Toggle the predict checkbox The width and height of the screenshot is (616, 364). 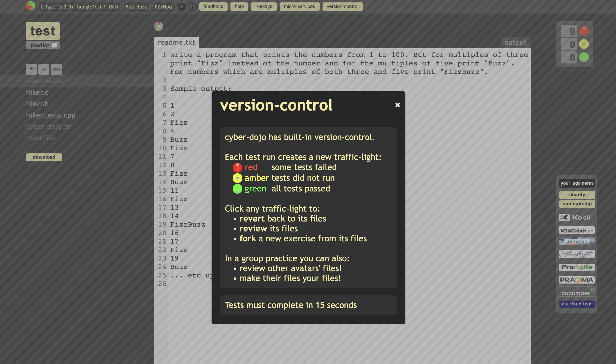[x=55, y=45]
